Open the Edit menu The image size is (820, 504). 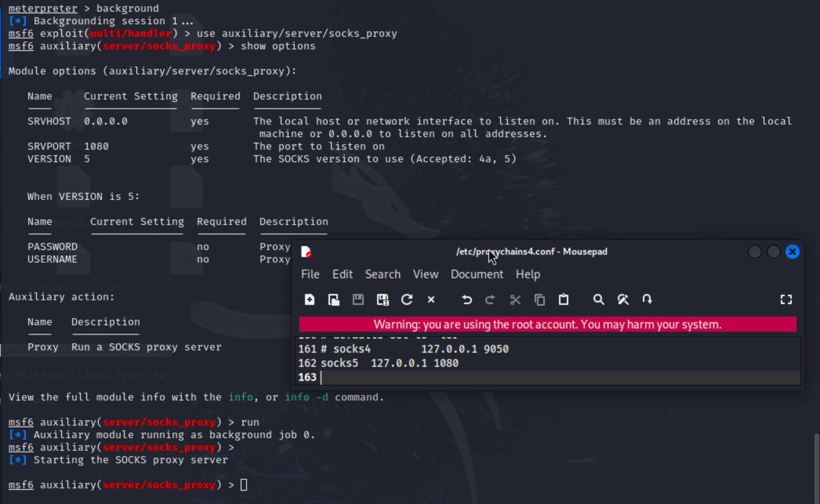(343, 274)
